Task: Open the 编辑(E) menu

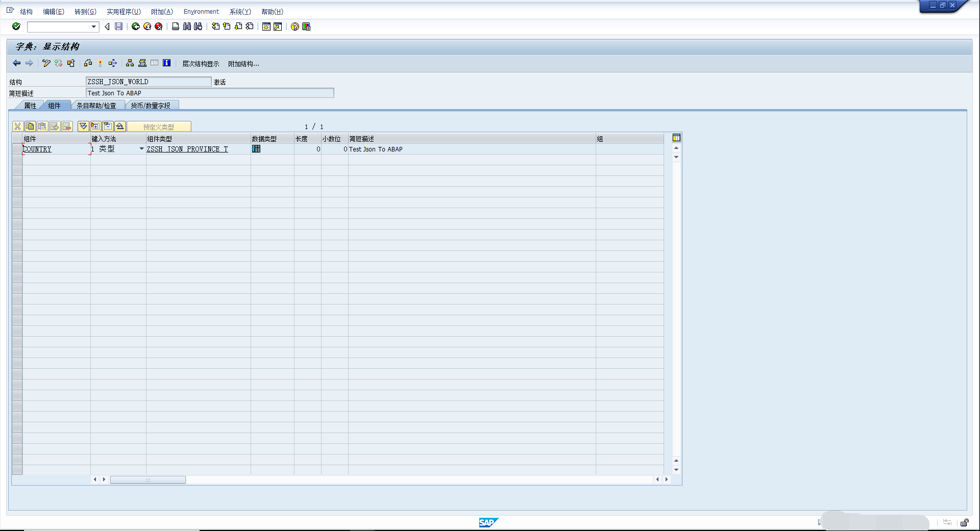Action: [54, 12]
